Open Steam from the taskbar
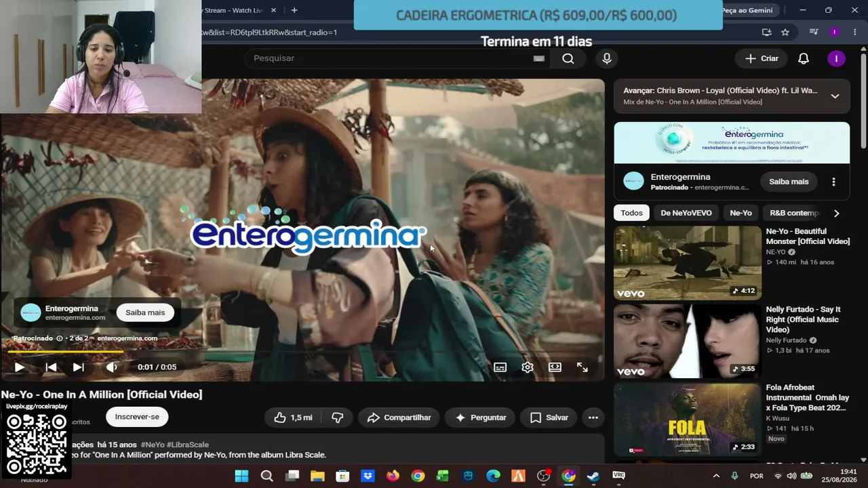 (x=593, y=476)
